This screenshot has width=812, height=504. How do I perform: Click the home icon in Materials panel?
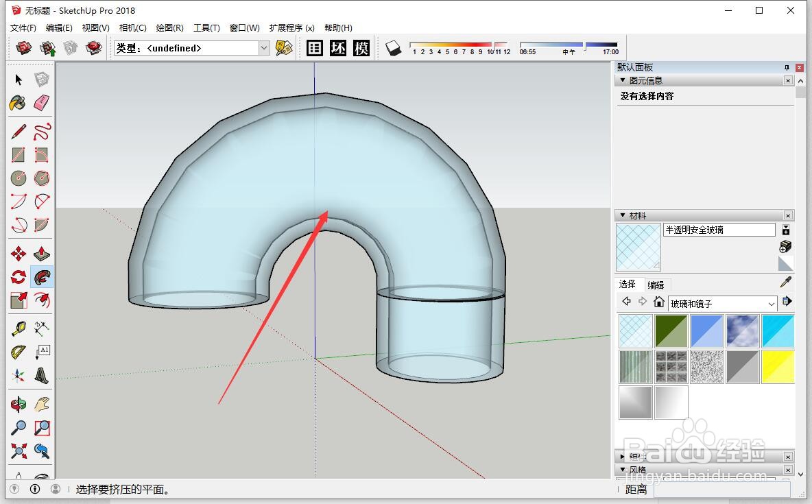coord(659,302)
